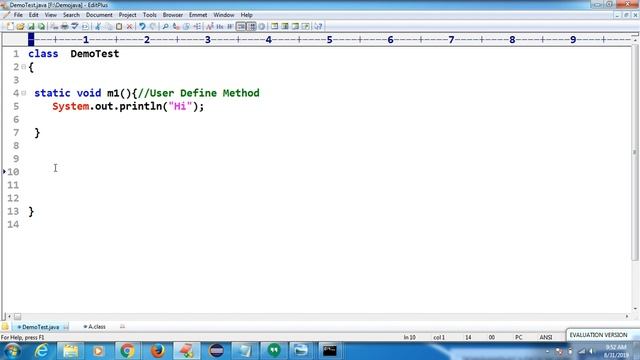Open the Command Prompt taskbar window

click(329, 351)
